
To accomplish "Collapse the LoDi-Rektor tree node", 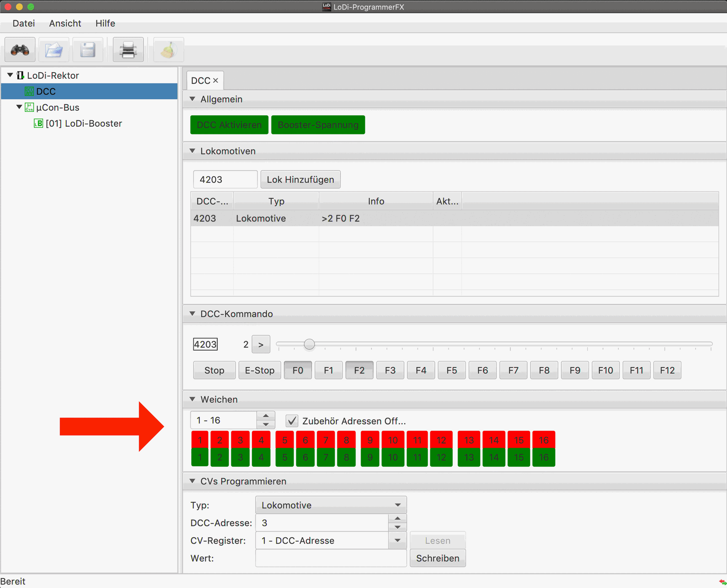I will coord(10,75).
